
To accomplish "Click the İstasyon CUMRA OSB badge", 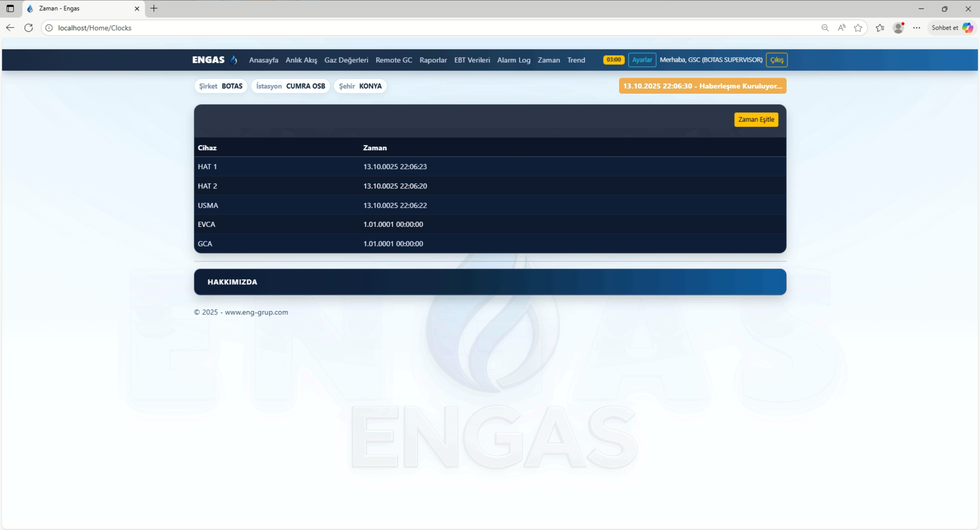I will point(290,85).
